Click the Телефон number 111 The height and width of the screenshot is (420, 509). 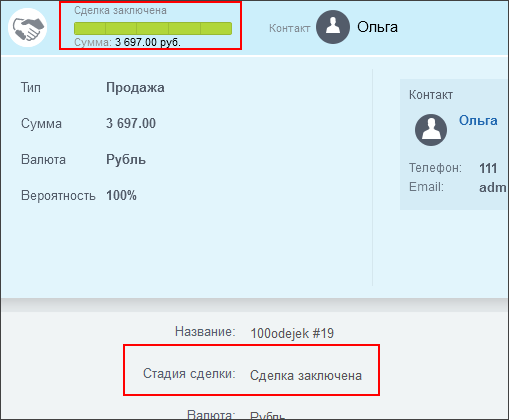(x=488, y=168)
